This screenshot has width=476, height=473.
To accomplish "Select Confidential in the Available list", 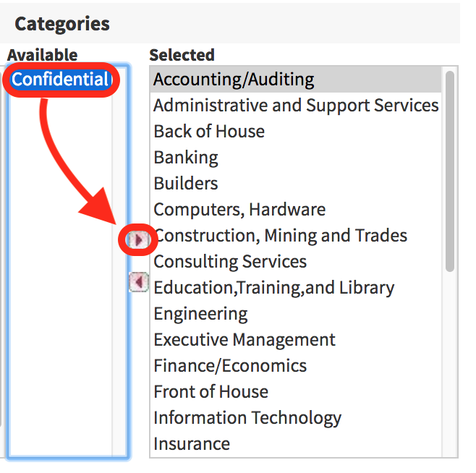I will coord(60,80).
